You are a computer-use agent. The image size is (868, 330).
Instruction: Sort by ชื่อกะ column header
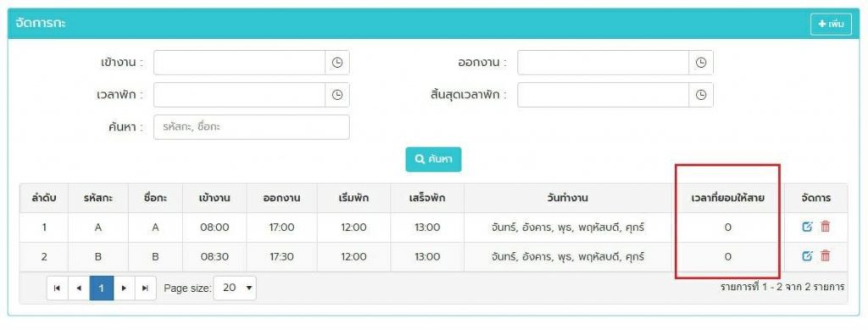(156, 199)
